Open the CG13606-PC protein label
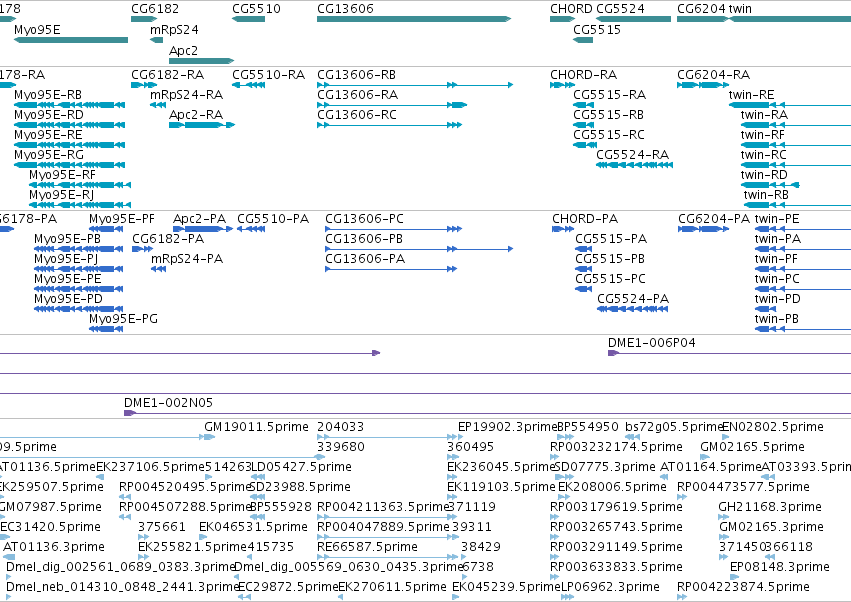This screenshot has width=851, height=602. (364, 219)
